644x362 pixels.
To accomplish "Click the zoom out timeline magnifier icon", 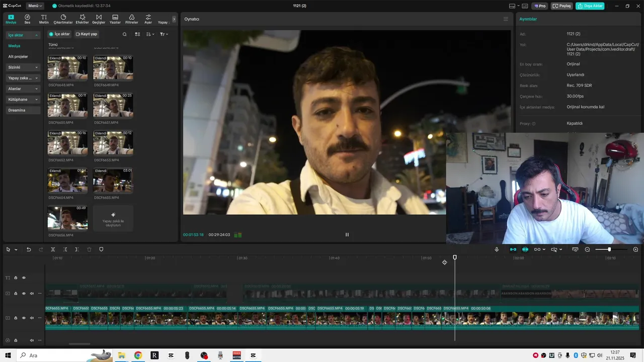I will click(x=587, y=249).
